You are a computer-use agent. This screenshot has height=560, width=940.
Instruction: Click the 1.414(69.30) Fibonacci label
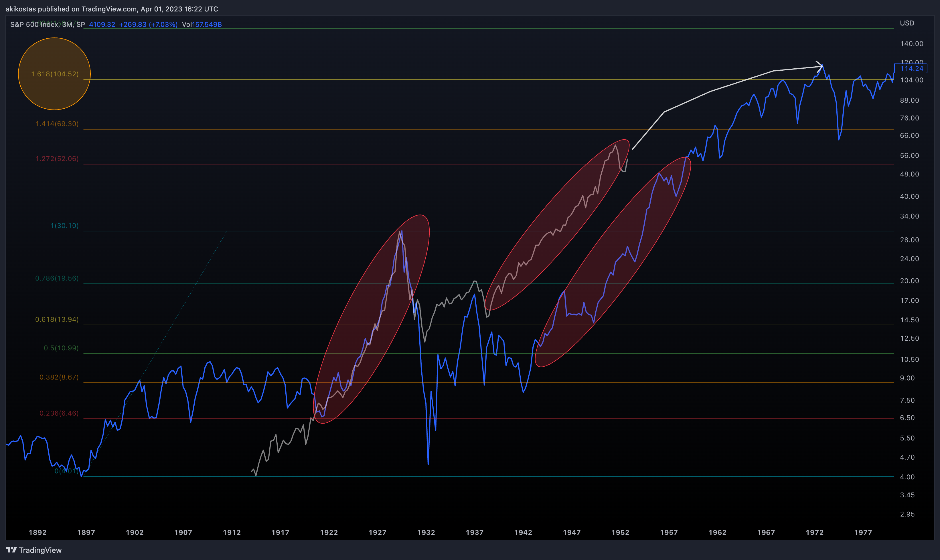pyautogui.click(x=57, y=124)
